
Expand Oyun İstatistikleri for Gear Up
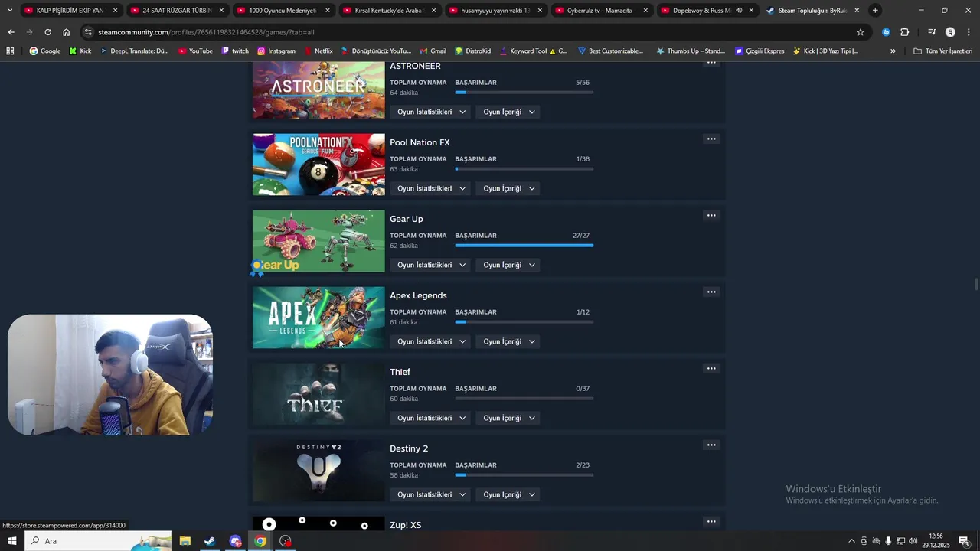click(x=431, y=265)
